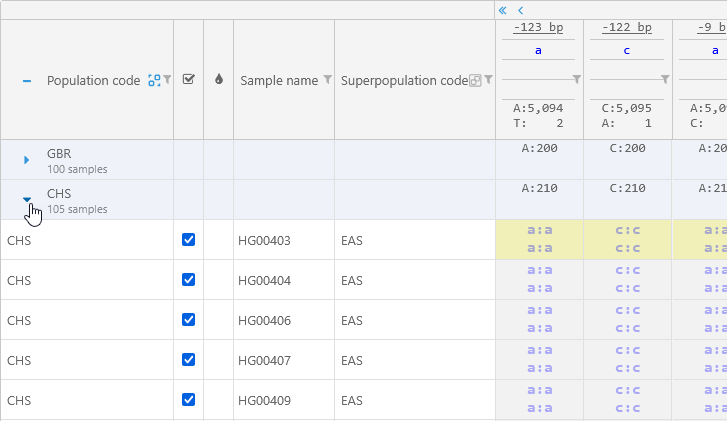727x421 pixels.
Task: Click the c:c genotype cell for HG00407
Action: [x=627, y=359]
